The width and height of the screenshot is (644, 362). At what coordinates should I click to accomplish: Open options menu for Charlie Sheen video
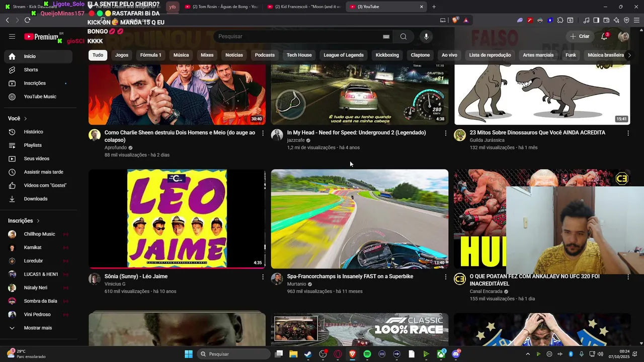point(263,133)
